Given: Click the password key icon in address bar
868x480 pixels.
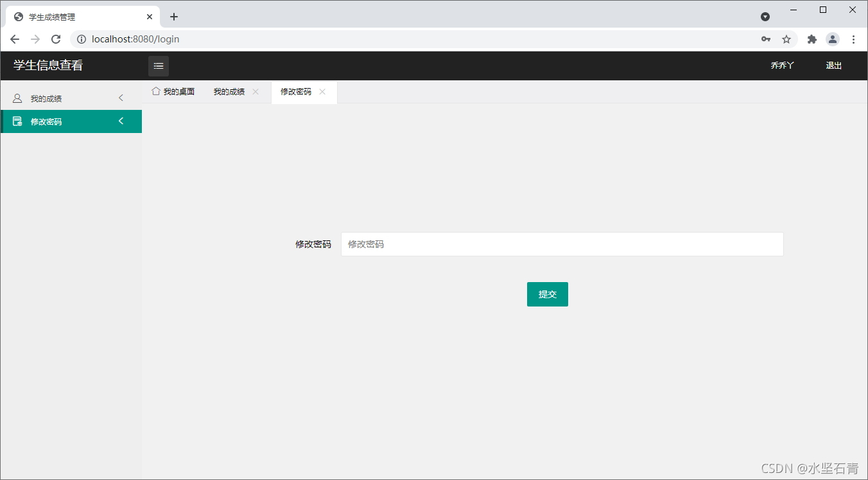Looking at the screenshot, I should click(765, 39).
